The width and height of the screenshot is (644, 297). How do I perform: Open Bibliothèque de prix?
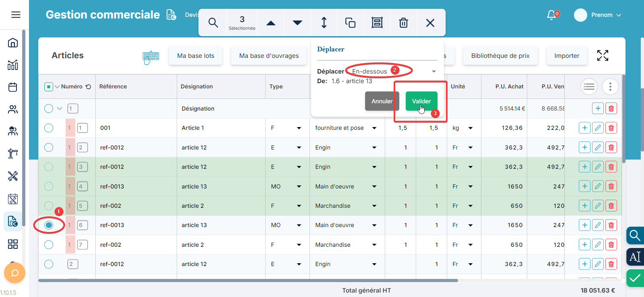pyautogui.click(x=500, y=56)
